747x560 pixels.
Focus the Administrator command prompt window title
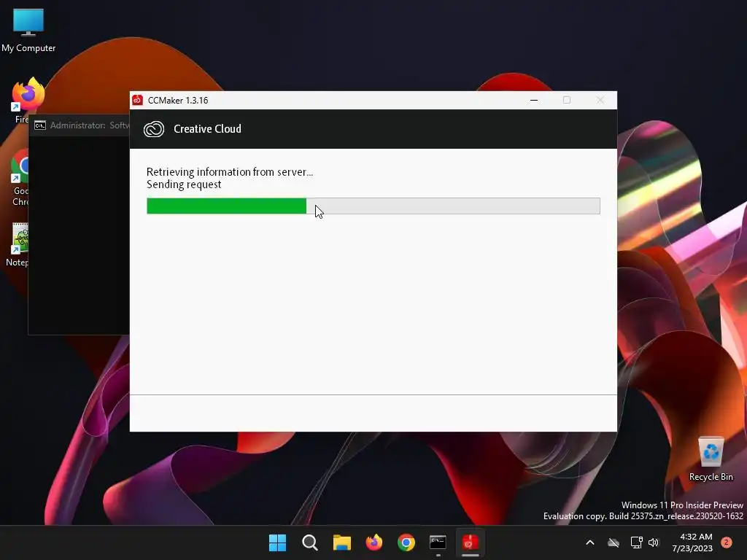pyautogui.click(x=90, y=125)
